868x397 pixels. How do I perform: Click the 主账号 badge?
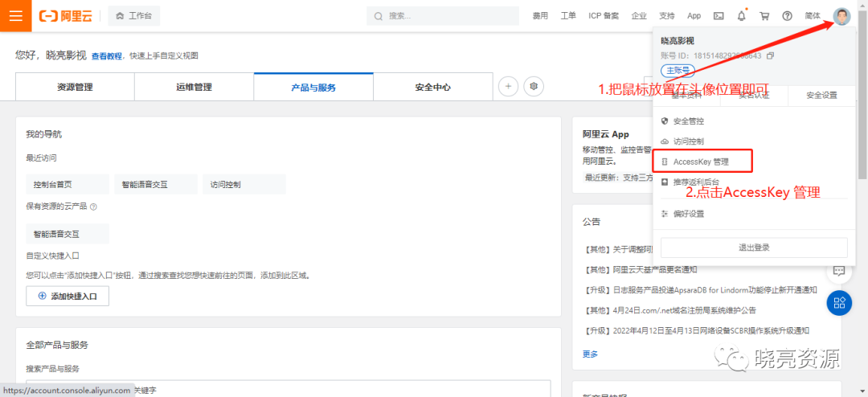click(x=678, y=71)
